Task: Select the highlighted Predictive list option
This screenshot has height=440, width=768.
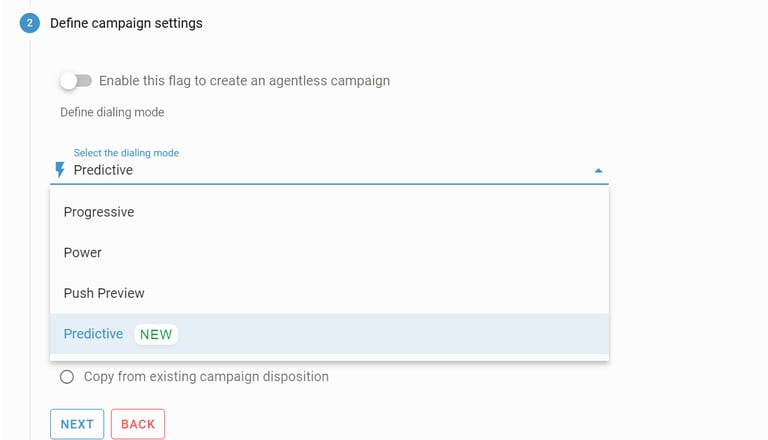Action: 93,334
